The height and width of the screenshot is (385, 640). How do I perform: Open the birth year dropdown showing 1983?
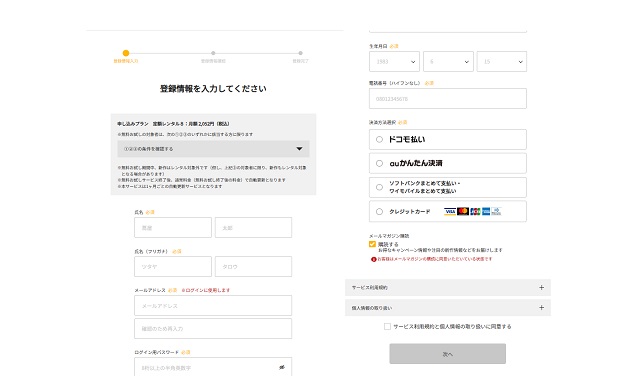[394, 62]
